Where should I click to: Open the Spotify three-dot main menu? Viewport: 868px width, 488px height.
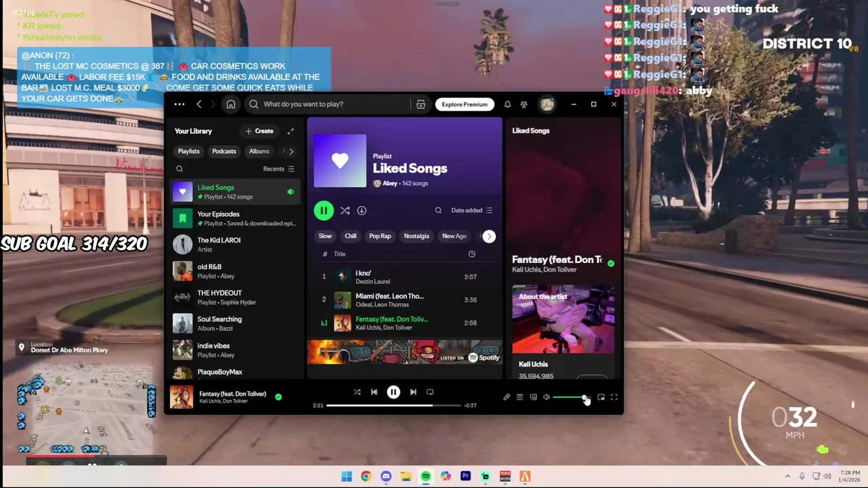(x=179, y=104)
